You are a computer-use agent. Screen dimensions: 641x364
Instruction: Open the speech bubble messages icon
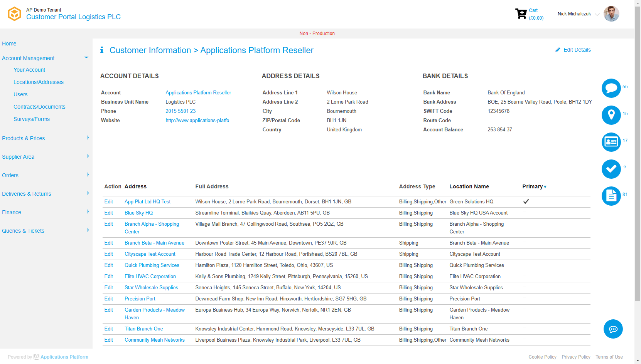[611, 88]
